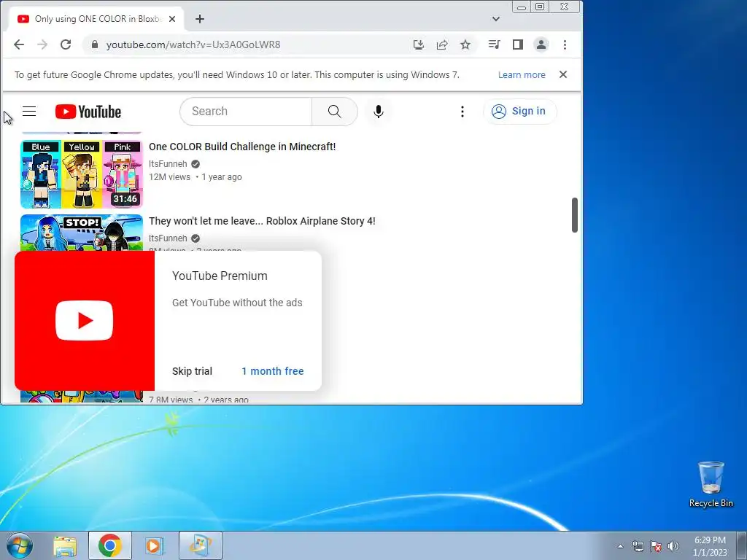747x560 pixels.
Task: Accept the 1 month free offer
Action: (273, 371)
